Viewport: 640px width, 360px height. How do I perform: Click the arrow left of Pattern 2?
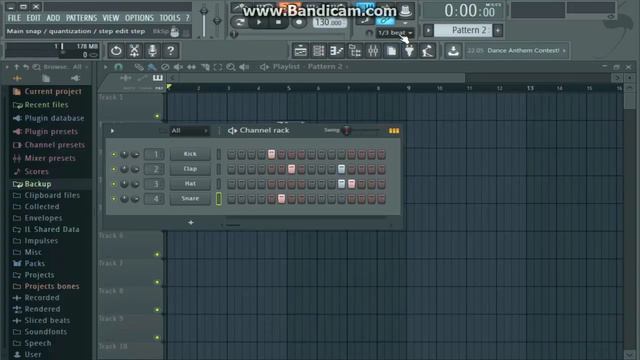pyautogui.click(x=428, y=30)
